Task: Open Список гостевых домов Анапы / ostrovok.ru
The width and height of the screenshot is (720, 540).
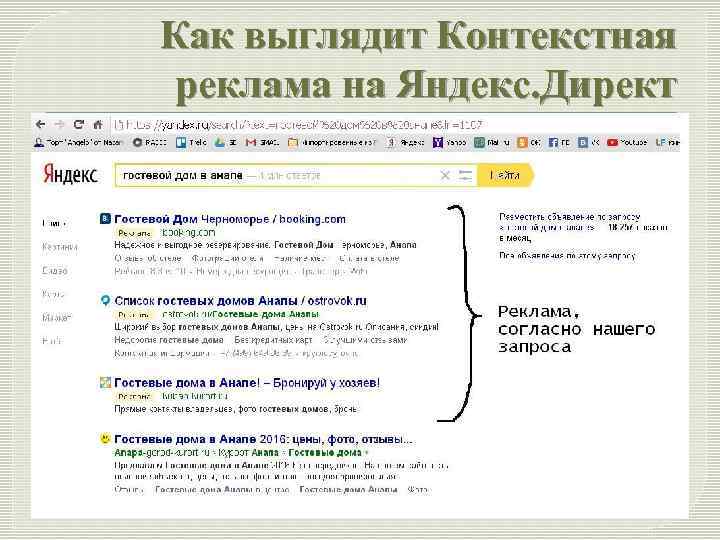Action: tap(241, 301)
